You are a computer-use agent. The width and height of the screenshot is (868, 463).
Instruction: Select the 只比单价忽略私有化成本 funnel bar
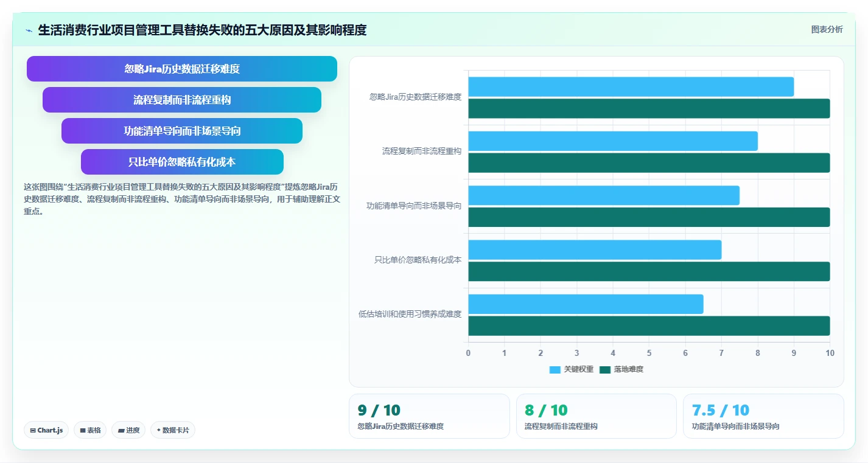[182, 162]
